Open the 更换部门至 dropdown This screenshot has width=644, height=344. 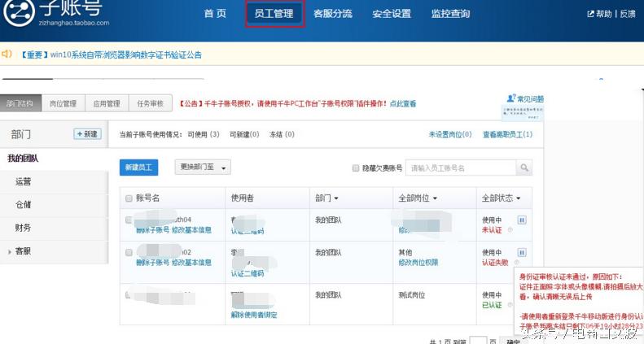pyautogui.click(x=203, y=168)
